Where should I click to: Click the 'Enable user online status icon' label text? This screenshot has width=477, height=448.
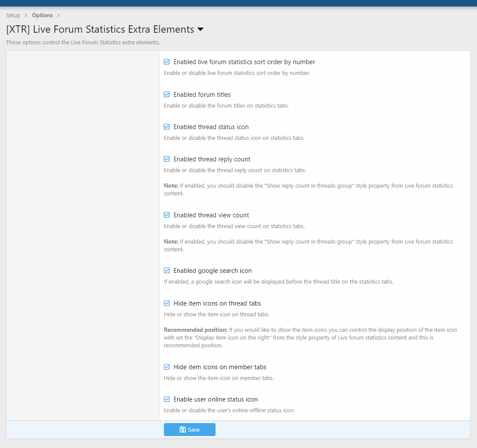[215, 399]
